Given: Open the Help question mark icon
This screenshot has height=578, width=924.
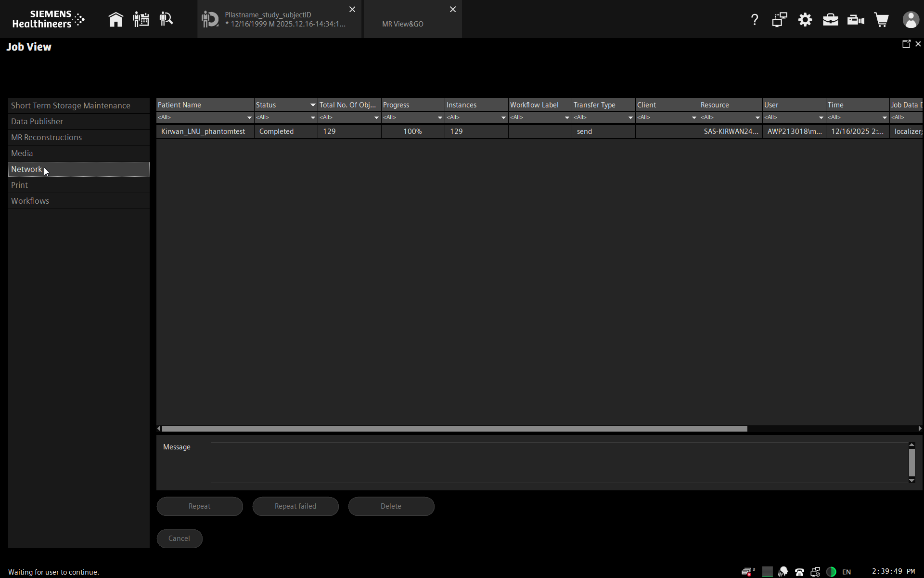Looking at the screenshot, I should [x=754, y=20].
